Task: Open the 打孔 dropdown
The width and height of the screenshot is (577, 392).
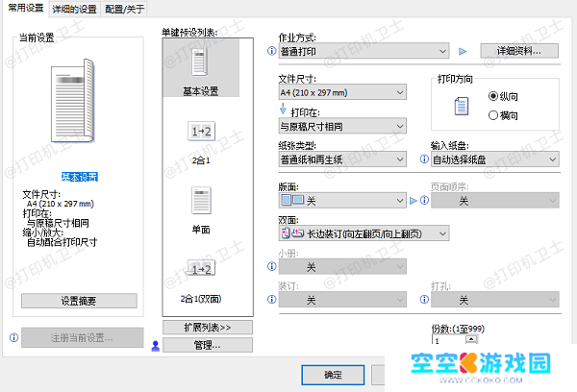Action: pyautogui.click(x=495, y=300)
